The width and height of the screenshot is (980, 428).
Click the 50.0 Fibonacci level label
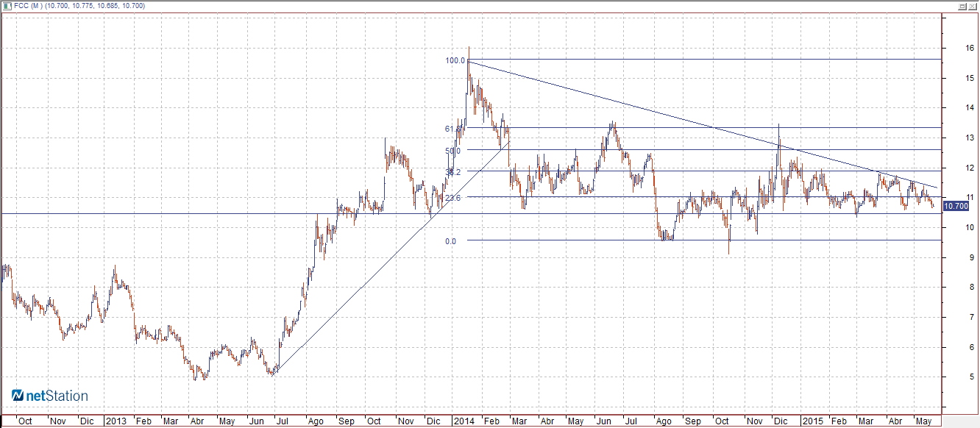tap(452, 151)
